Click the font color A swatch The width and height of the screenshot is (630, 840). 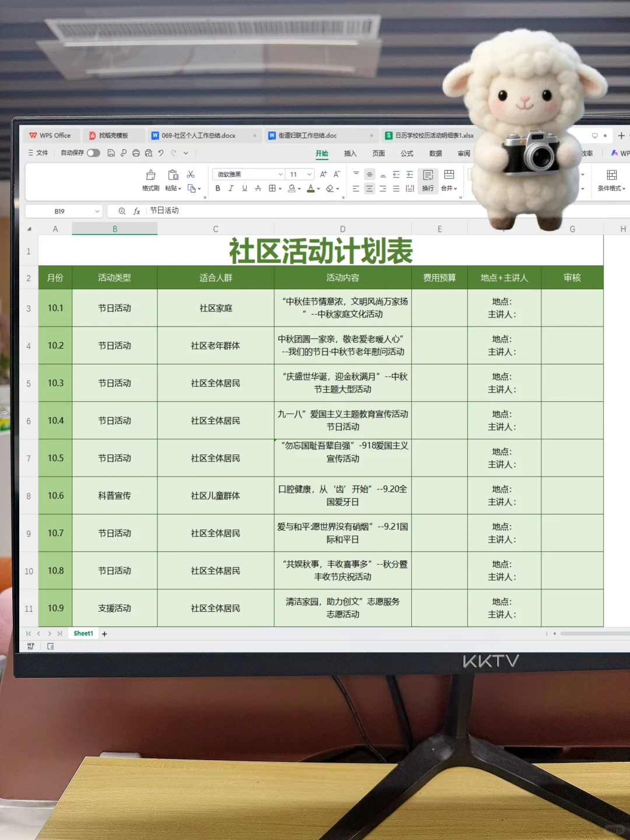[x=310, y=188]
